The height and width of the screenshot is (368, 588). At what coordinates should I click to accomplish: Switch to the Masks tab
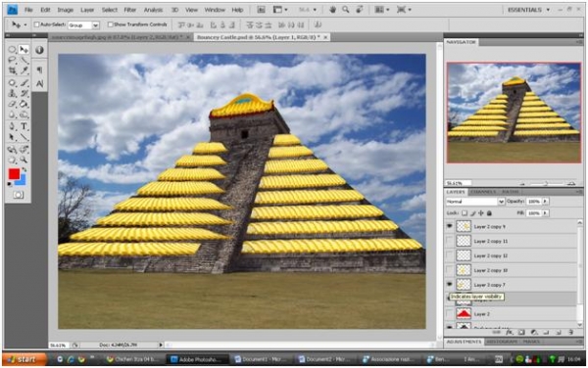point(531,342)
